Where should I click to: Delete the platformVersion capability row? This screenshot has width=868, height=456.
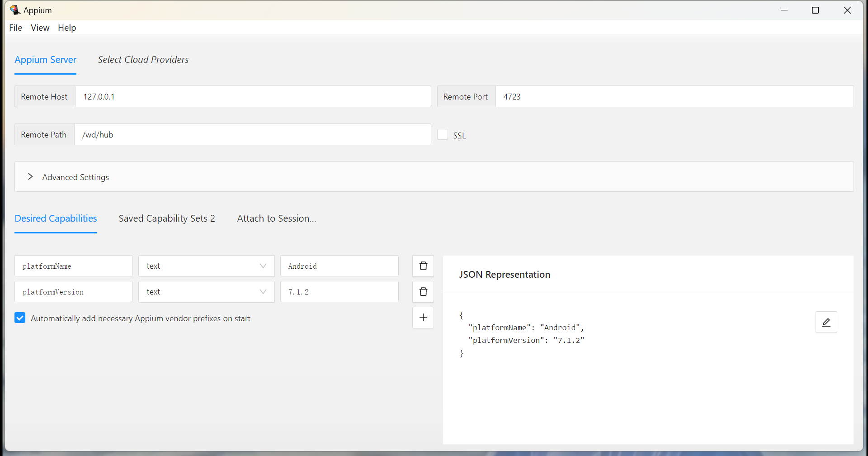click(x=423, y=292)
